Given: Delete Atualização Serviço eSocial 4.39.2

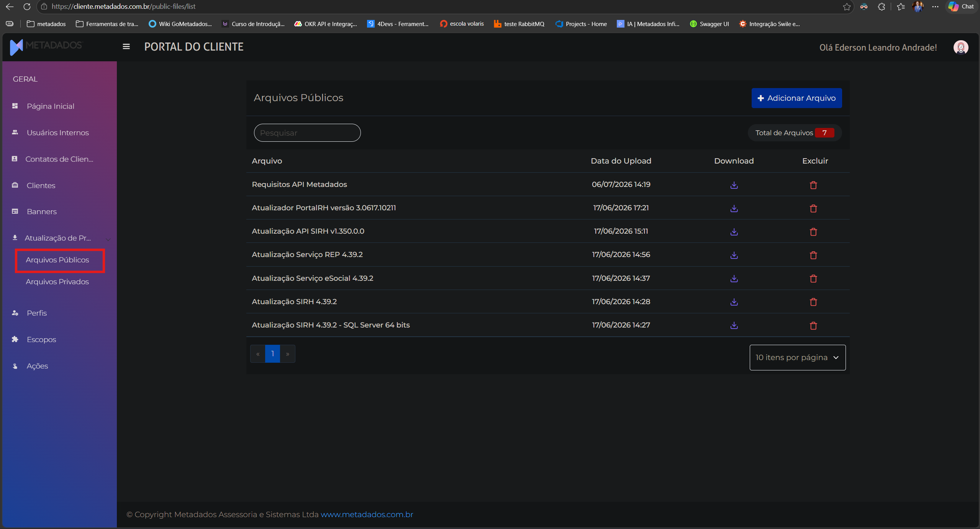Looking at the screenshot, I should pyautogui.click(x=813, y=278).
